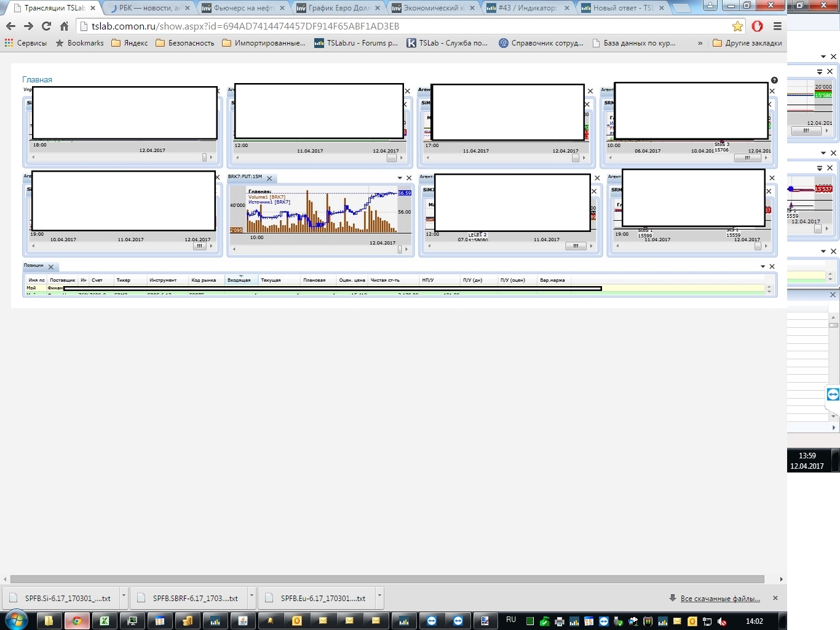Click the Главная link
840x630 pixels.
coord(37,79)
